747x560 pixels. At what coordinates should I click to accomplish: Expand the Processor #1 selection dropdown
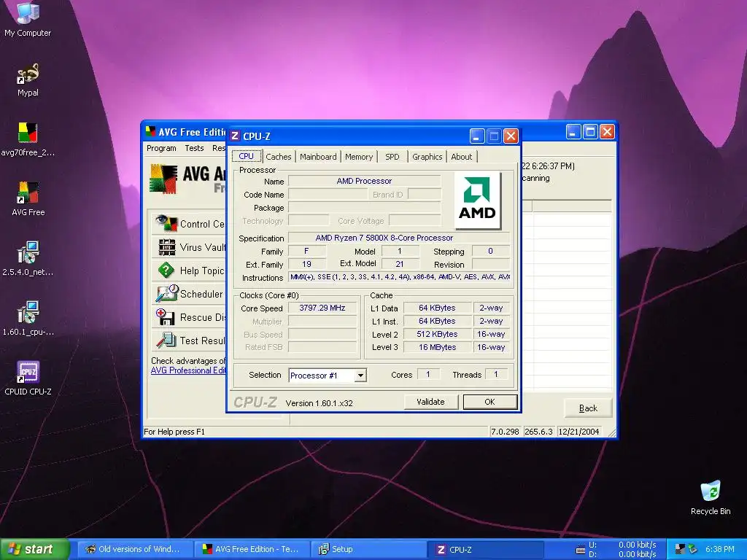coord(360,376)
